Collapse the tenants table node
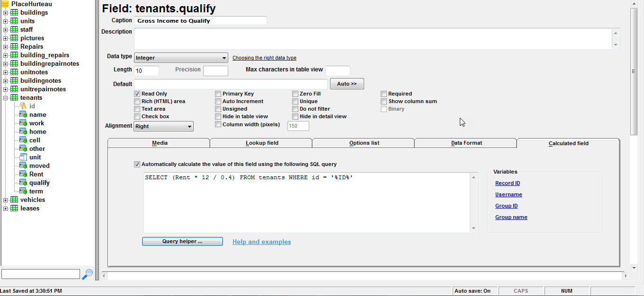Image resolution: width=644 pixels, height=296 pixels. click(x=6, y=98)
